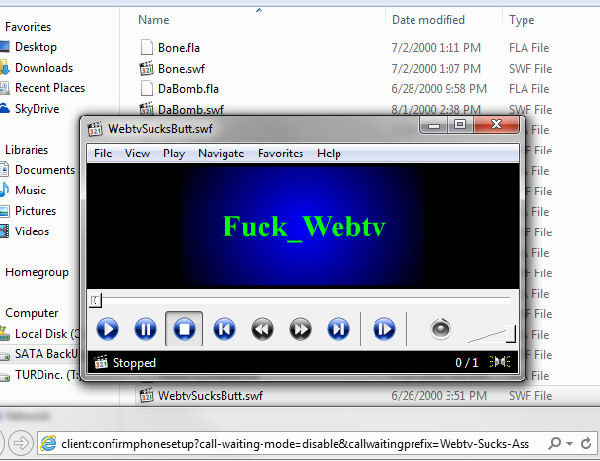Click the browser Forward arrow button
This screenshot has width=600, height=461.
coord(21,443)
